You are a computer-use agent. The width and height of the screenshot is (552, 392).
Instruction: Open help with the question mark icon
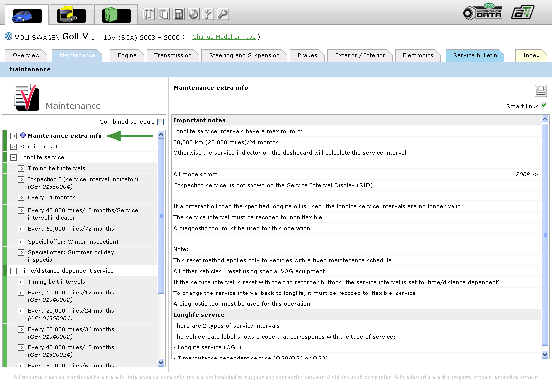(208, 14)
